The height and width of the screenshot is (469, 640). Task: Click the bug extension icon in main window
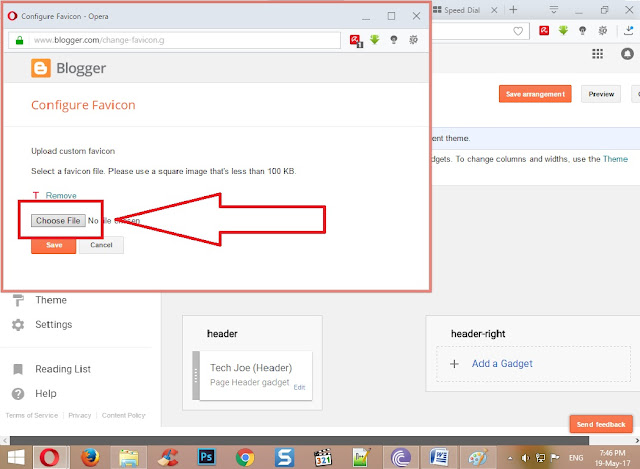(602, 30)
